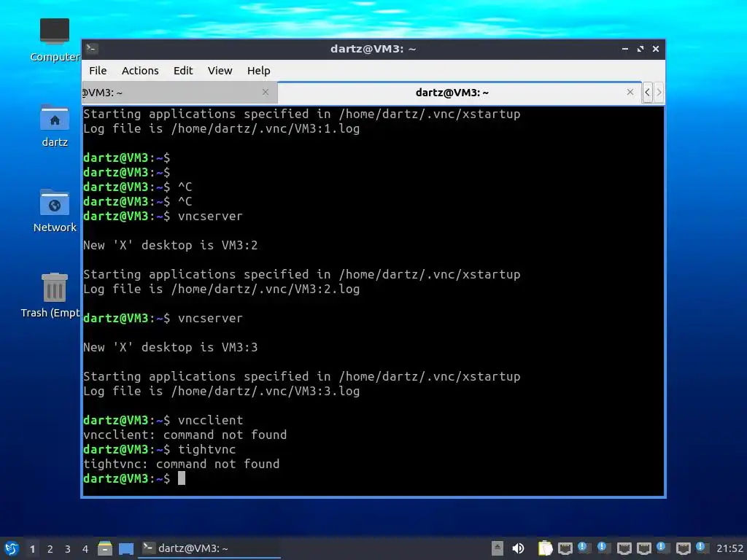Open the Network desktop icon
Image resolution: width=747 pixels, height=560 pixels.
tap(55, 211)
